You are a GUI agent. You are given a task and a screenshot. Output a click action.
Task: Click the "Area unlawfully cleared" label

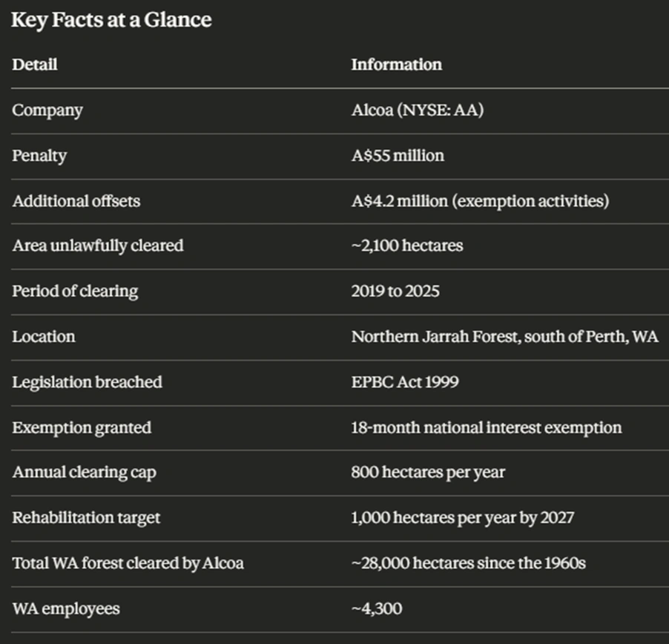point(97,246)
